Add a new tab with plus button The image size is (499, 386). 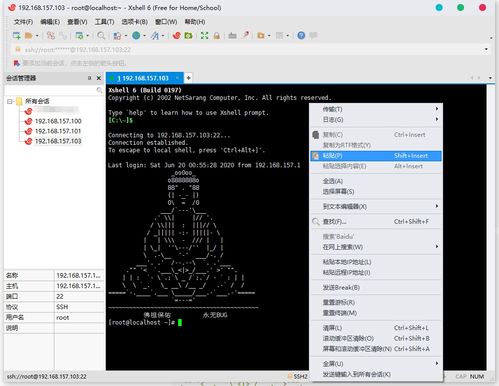[188, 78]
